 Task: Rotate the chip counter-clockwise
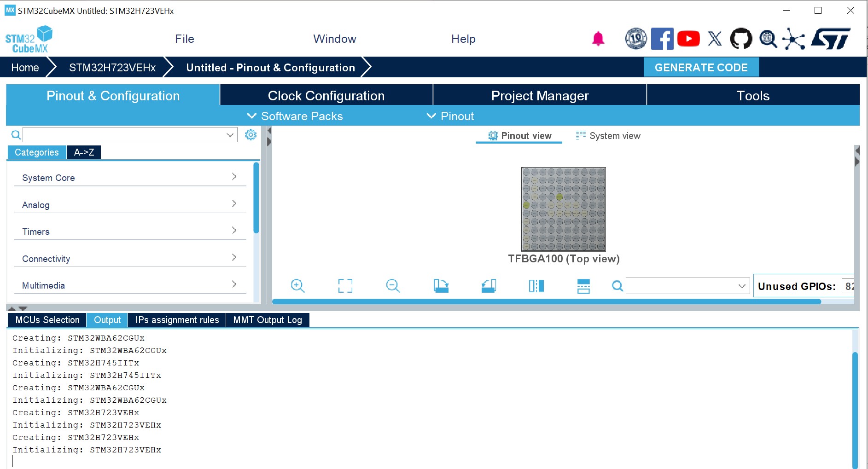coord(489,286)
